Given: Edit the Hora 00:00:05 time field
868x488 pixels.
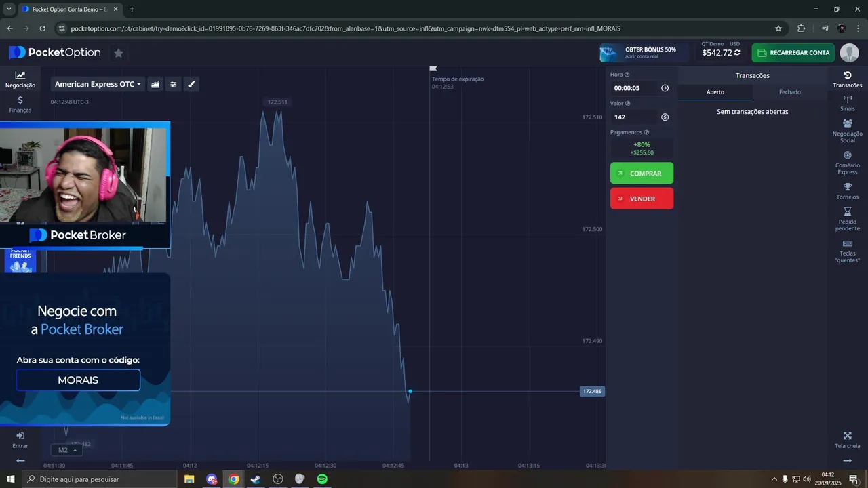Looking at the screenshot, I should (634, 88).
